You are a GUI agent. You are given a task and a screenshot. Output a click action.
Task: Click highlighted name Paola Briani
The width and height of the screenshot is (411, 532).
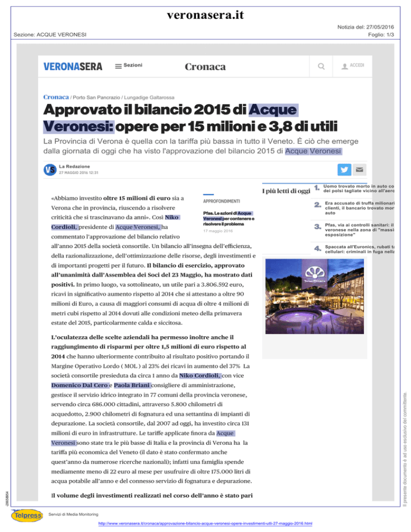click(x=132, y=385)
